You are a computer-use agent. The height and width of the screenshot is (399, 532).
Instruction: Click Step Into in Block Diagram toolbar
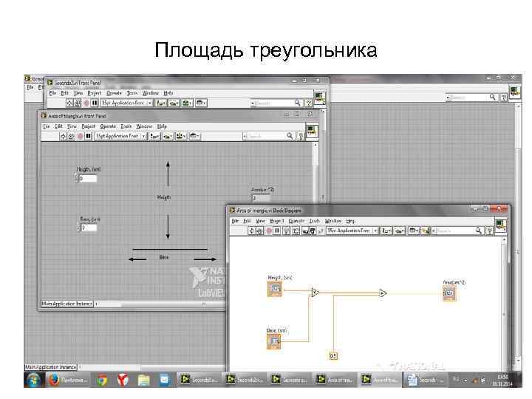(x=305, y=231)
